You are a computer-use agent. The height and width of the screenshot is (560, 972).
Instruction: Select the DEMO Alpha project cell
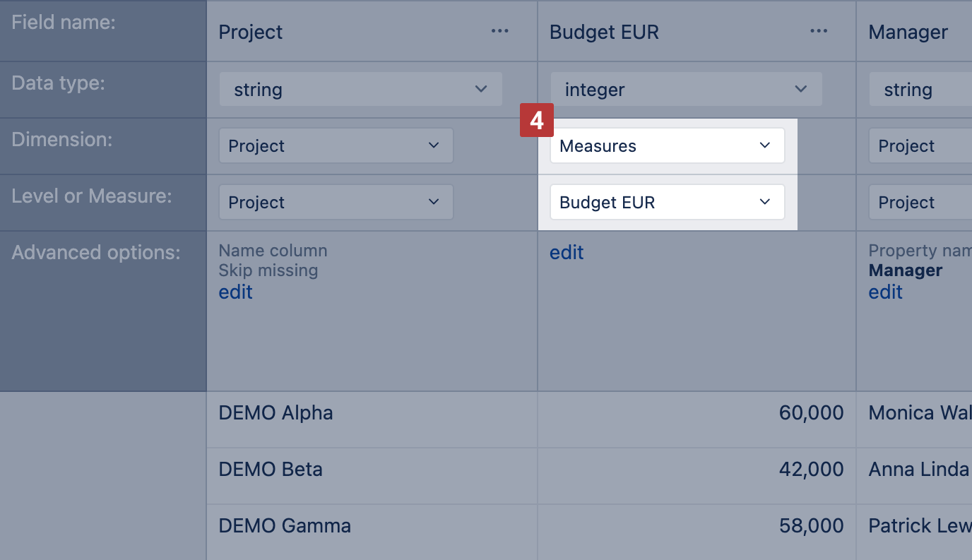pyautogui.click(x=275, y=413)
